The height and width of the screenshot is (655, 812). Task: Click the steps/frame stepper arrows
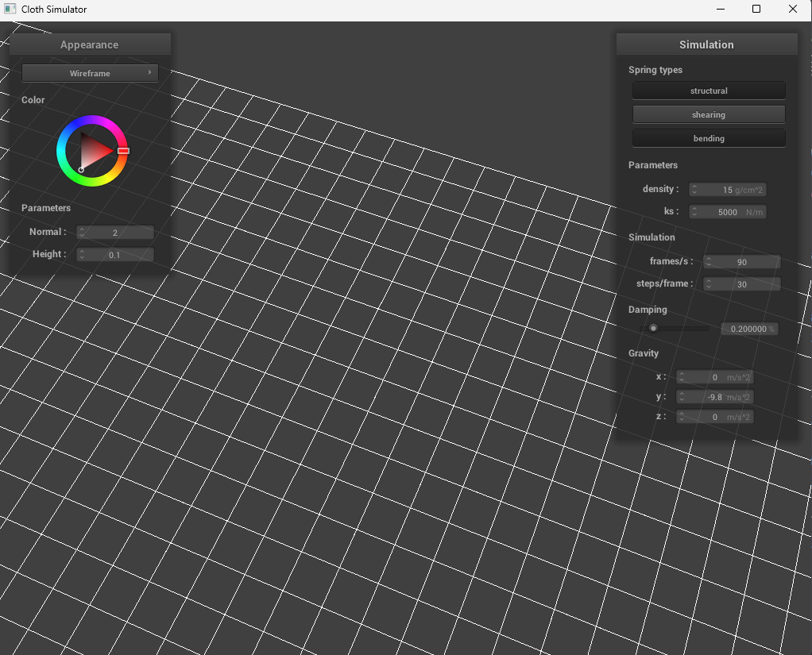[709, 284]
